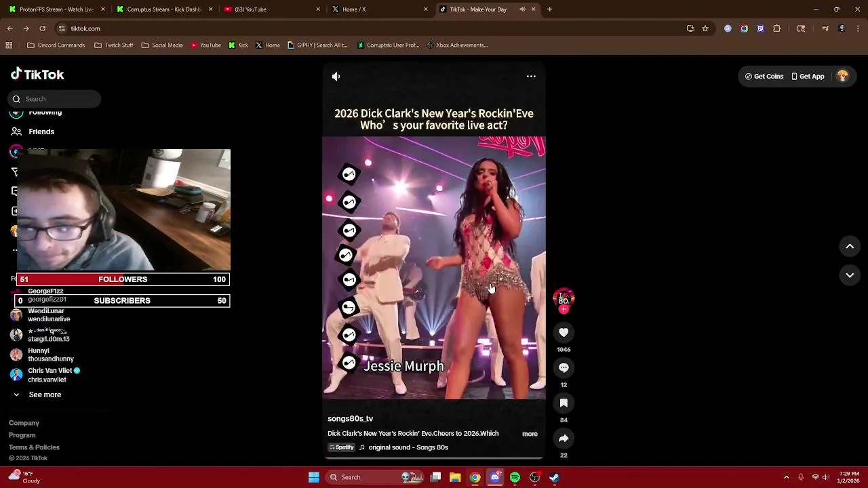
Task: Open OBS Studio from the taskbar
Action: coord(534,477)
